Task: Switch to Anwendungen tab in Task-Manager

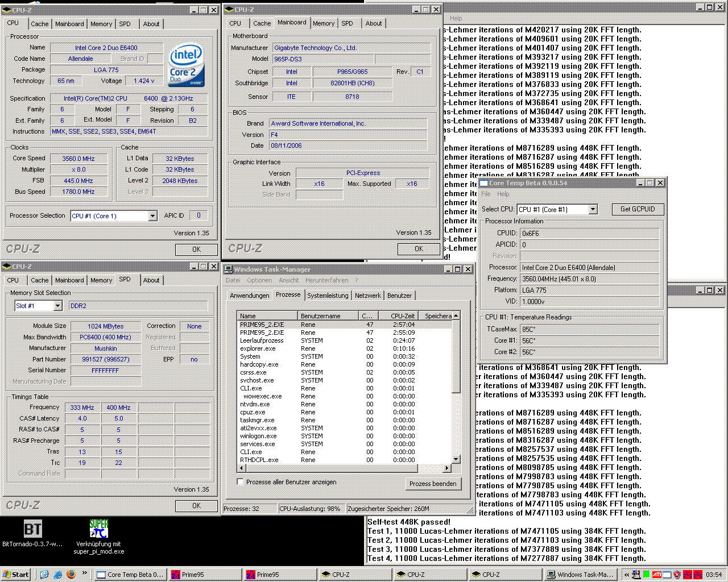Action: click(x=249, y=296)
